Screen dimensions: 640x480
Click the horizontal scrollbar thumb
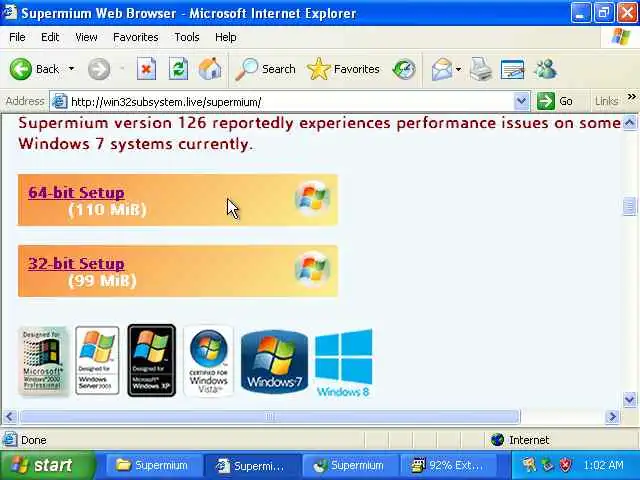click(269, 417)
